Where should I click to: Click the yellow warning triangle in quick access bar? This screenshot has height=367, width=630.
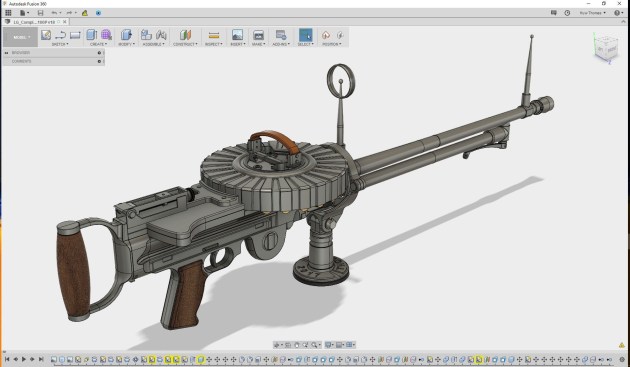coord(85,13)
